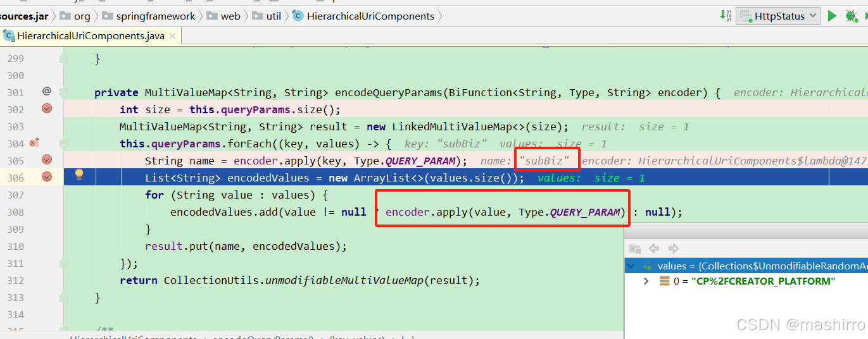Open the util breadcrumb folder
This screenshot has width=868, height=339.
267,16
